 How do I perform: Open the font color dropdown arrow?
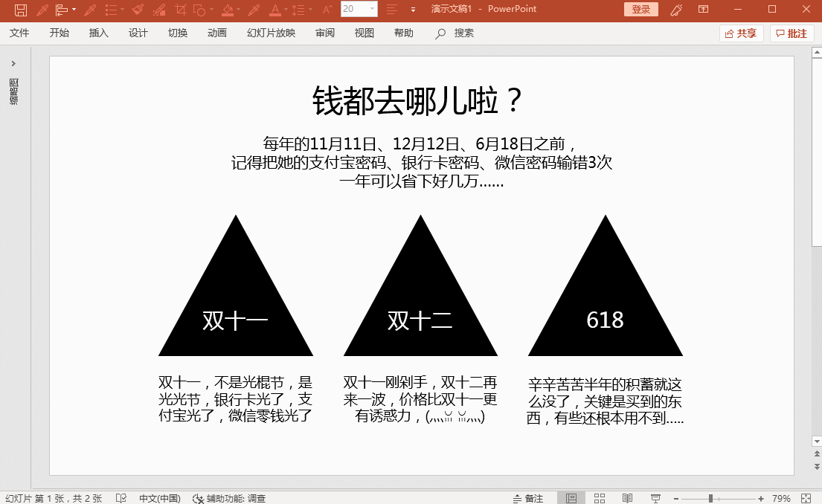(x=286, y=10)
